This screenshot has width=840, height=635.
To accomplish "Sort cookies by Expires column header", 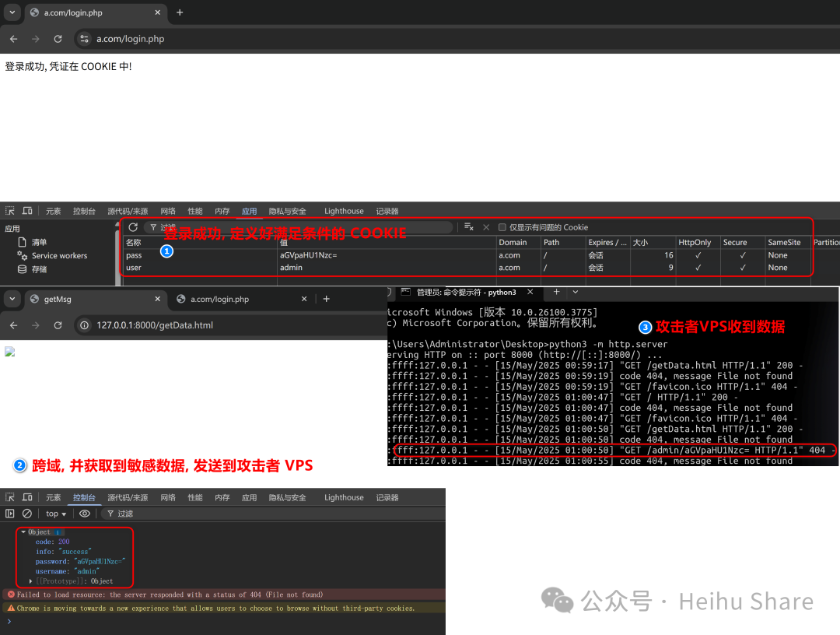I will (607, 242).
